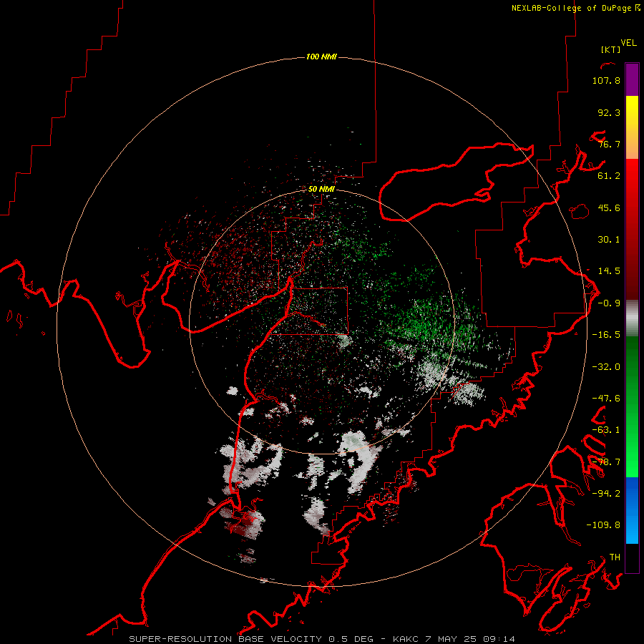Click the NEXLAB-College of DuPage label

pyautogui.click(x=572, y=8)
